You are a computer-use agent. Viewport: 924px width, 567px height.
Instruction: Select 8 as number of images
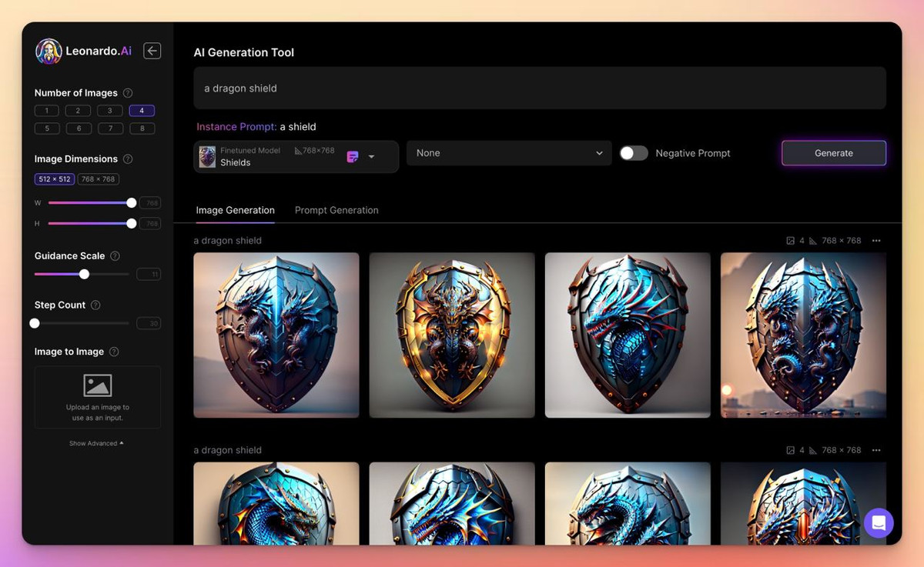pyautogui.click(x=142, y=128)
